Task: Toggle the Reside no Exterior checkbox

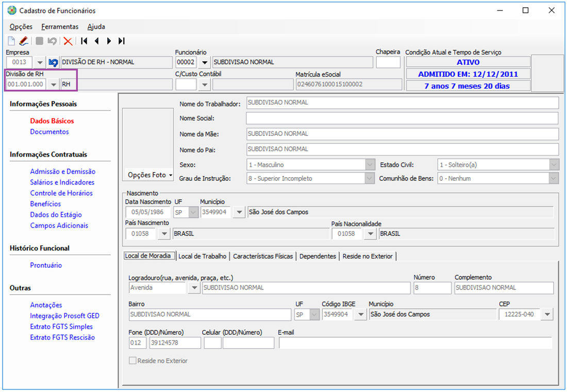Action: click(x=132, y=361)
